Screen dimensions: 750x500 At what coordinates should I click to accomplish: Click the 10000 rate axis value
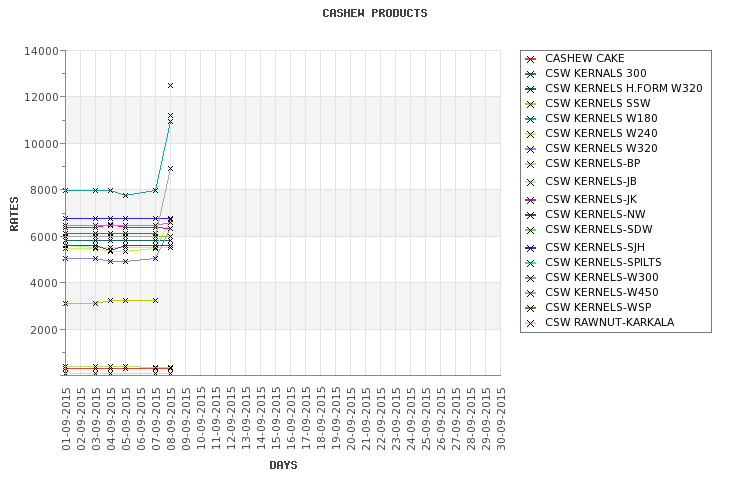coord(41,144)
